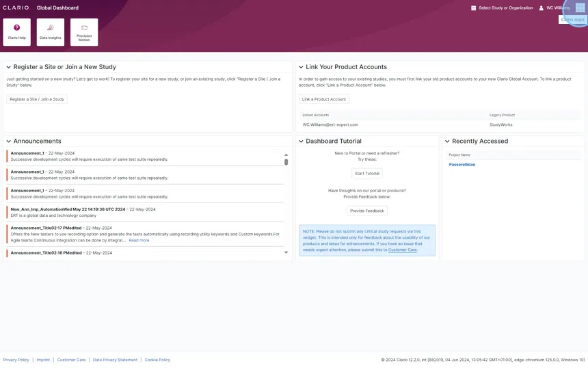
Task: Click the Register a Site / Join a Study button
Action: pyautogui.click(x=37, y=99)
